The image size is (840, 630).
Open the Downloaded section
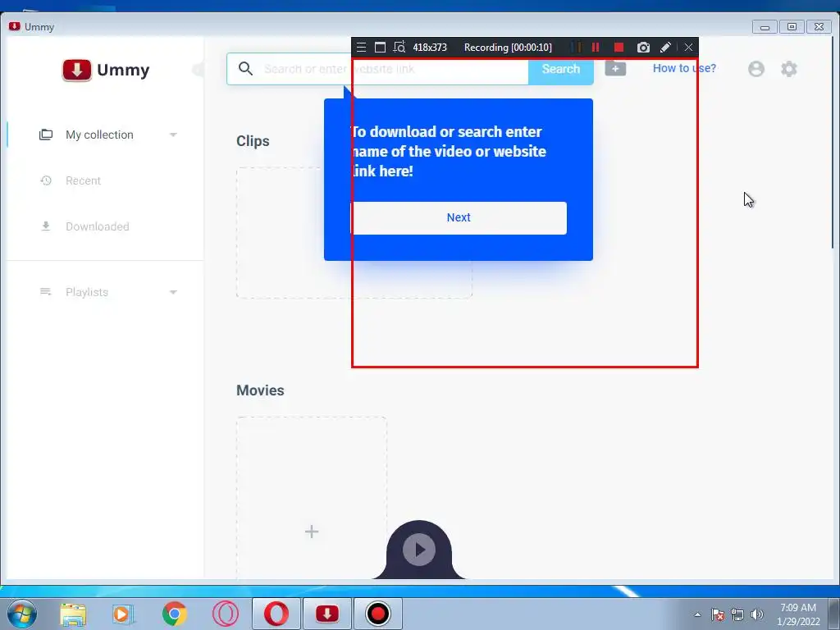pos(97,226)
